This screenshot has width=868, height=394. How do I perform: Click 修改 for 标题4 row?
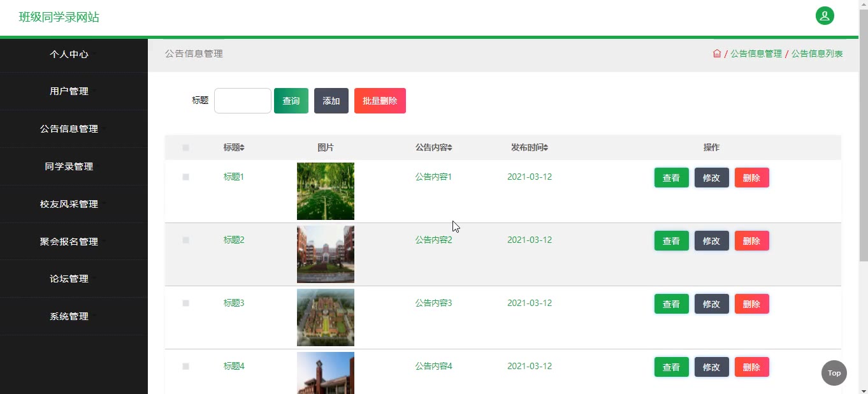coord(712,367)
